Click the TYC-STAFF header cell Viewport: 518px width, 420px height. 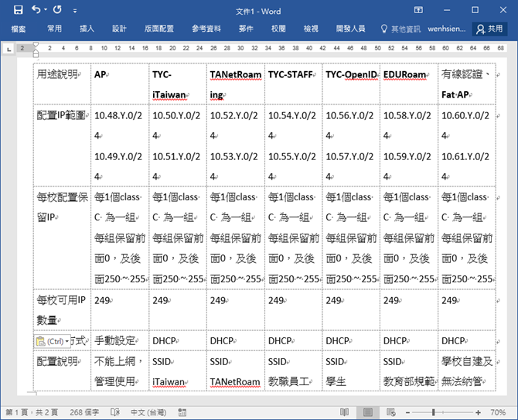293,84
